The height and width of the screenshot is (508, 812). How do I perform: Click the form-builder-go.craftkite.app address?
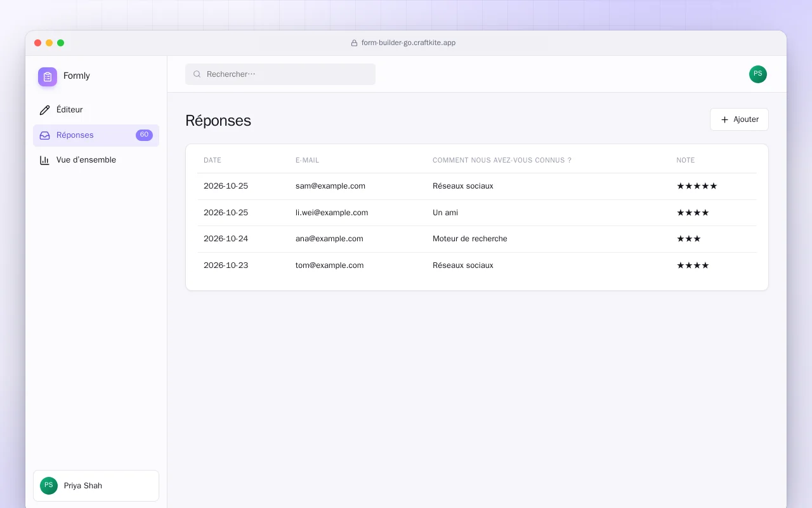pos(409,43)
